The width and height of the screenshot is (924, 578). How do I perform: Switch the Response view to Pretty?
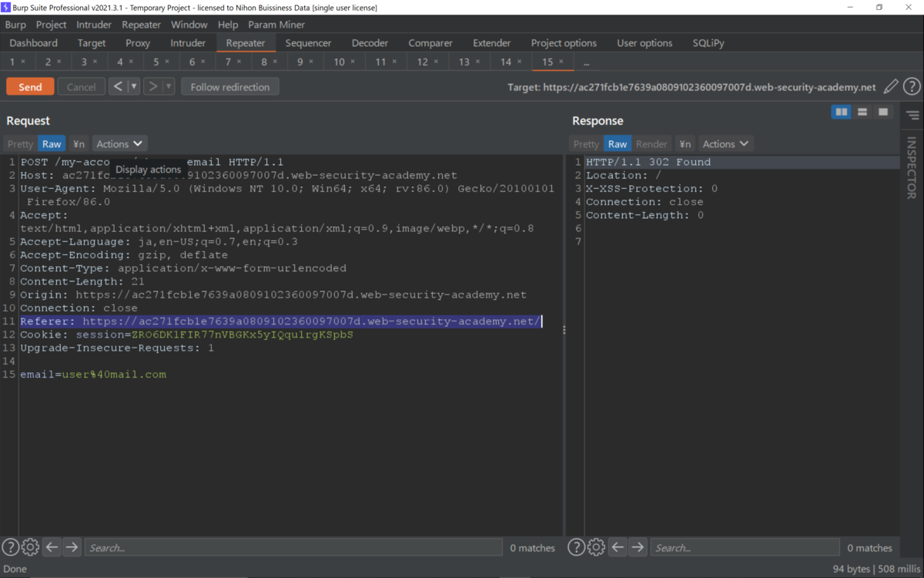click(585, 143)
